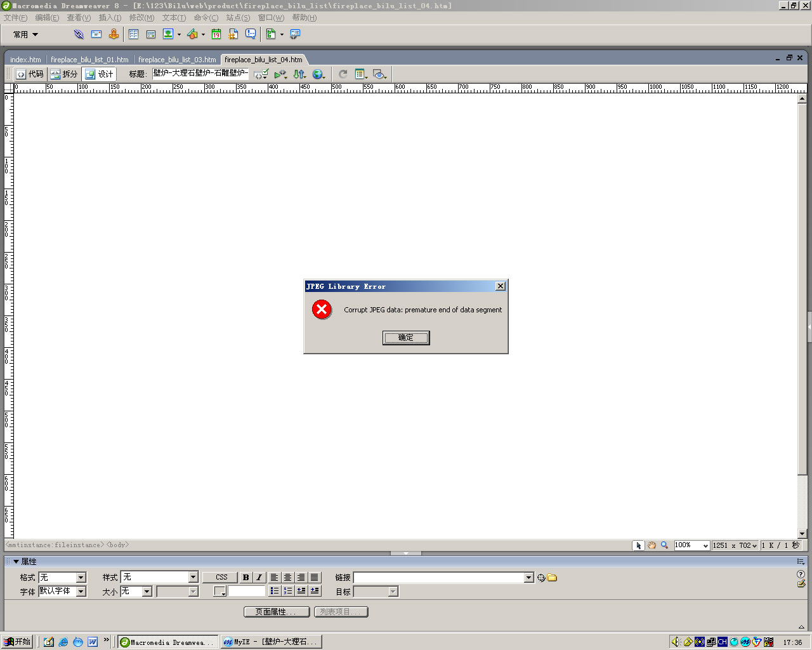This screenshot has width=812, height=650.
Task: Switch to Code view (代码)
Action: [x=30, y=74]
